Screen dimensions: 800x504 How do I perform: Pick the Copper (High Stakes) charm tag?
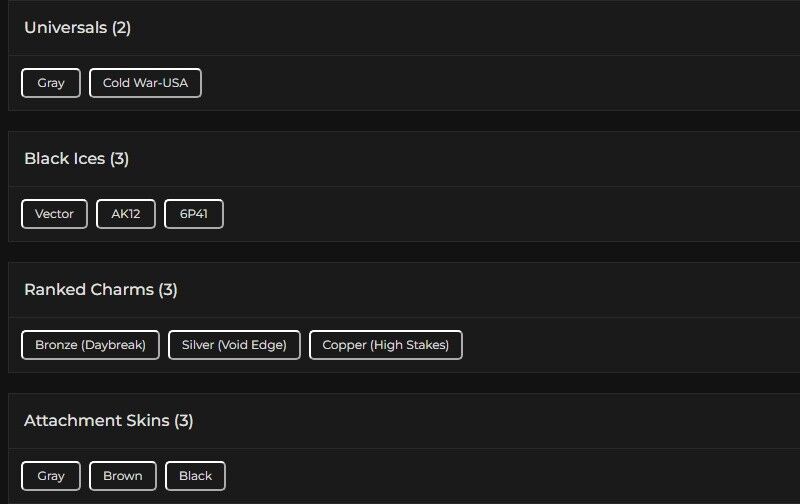click(x=386, y=345)
